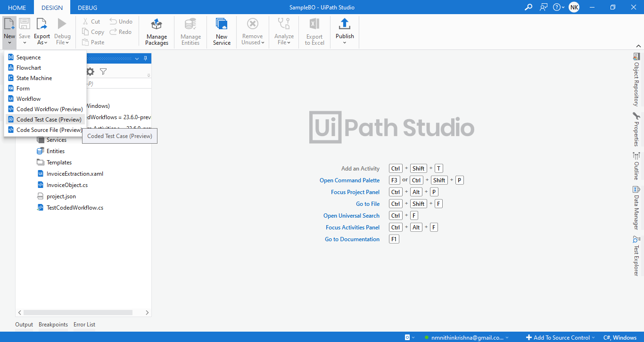Screen dimensions: 644x342
Task: Expand the Publish dropdown arrow
Action: click(345, 42)
